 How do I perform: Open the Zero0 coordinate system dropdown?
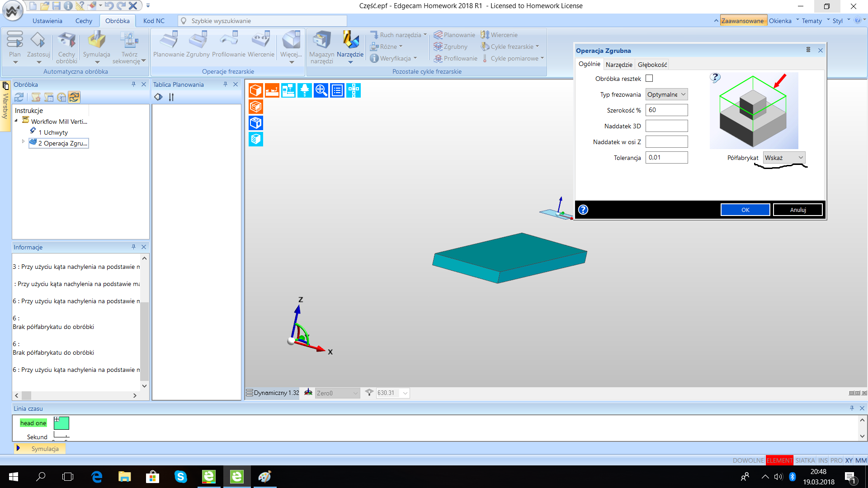pyautogui.click(x=337, y=393)
